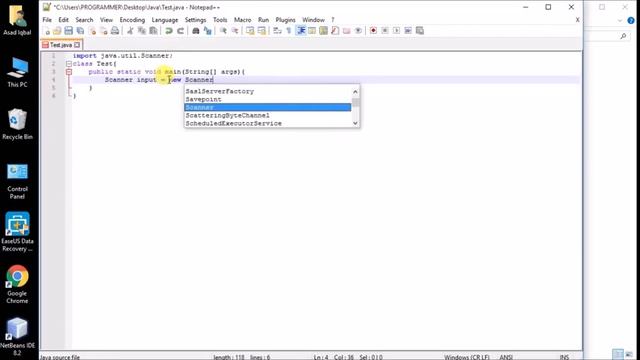Open the Tools menu
This screenshot has height=360, width=640.
tap(220, 20)
